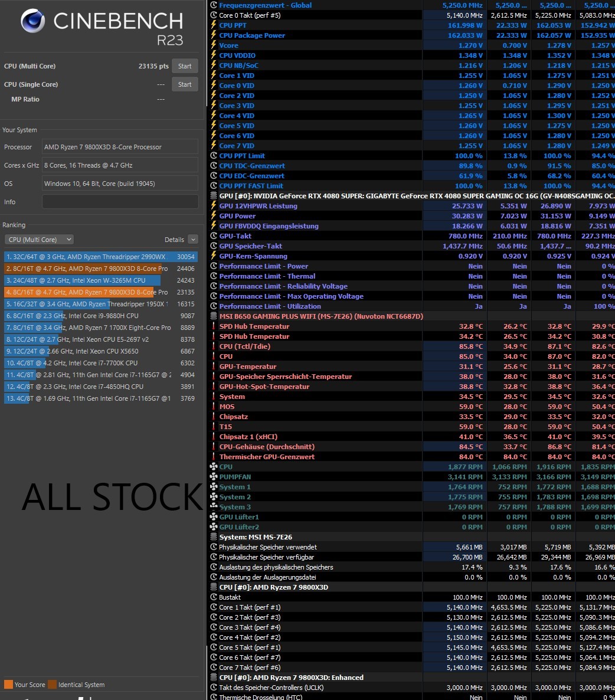Click the fan icon beside CPU RPM row
Image resolution: width=615 pixels, height=700 pixels.
[214, 466]
